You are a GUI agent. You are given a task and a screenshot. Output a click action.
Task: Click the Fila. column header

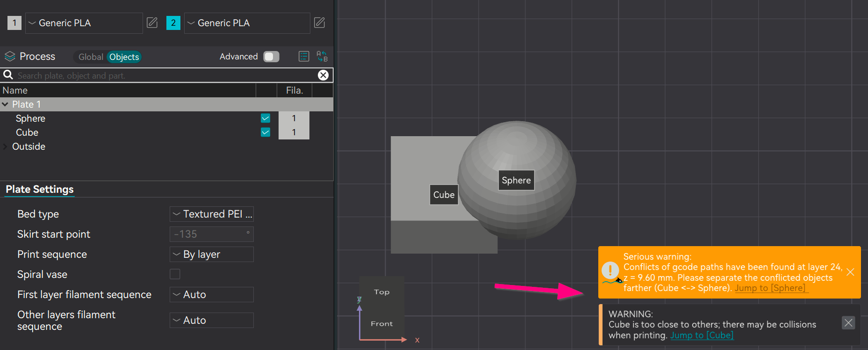pos(294,90)
